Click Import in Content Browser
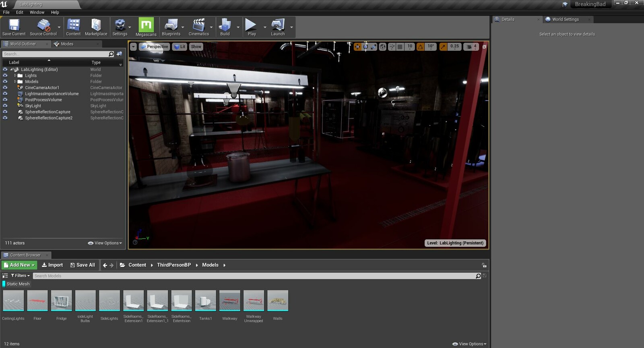Image resolution: width=644 pixels, height=348 pixels. (x=52, y=265)
